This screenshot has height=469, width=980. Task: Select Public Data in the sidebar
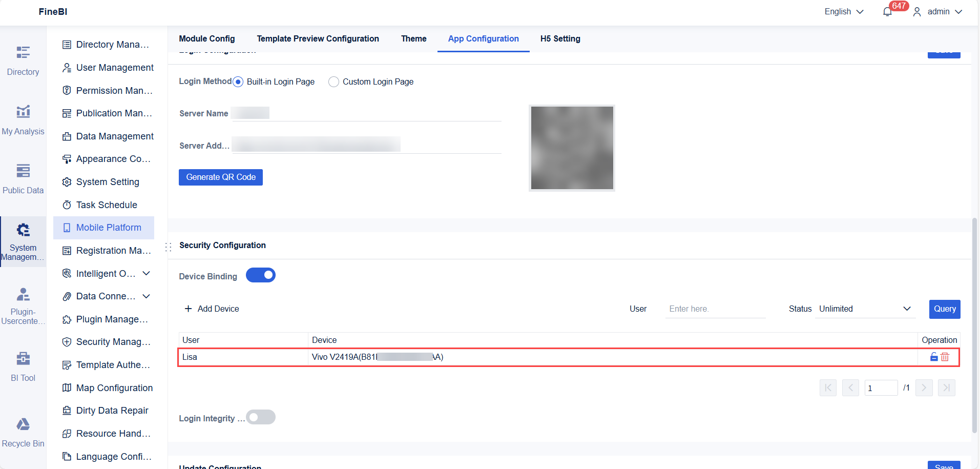tap(23, 177)
